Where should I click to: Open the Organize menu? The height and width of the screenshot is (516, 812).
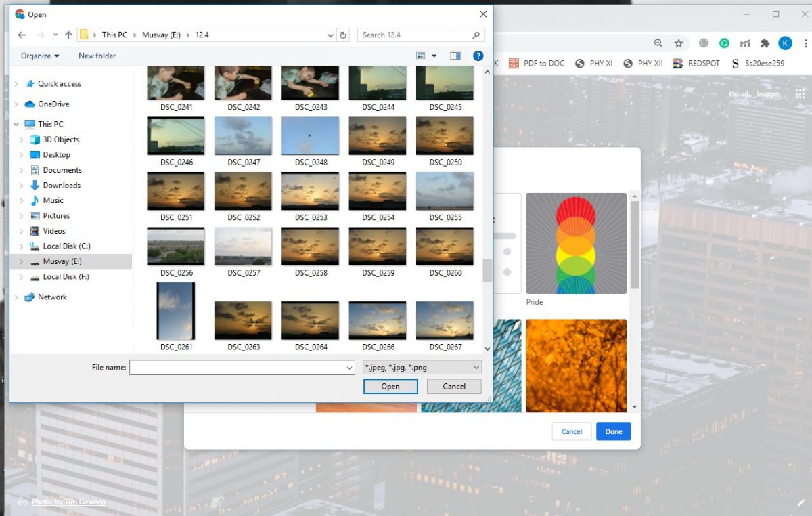(x=40, y=56)
